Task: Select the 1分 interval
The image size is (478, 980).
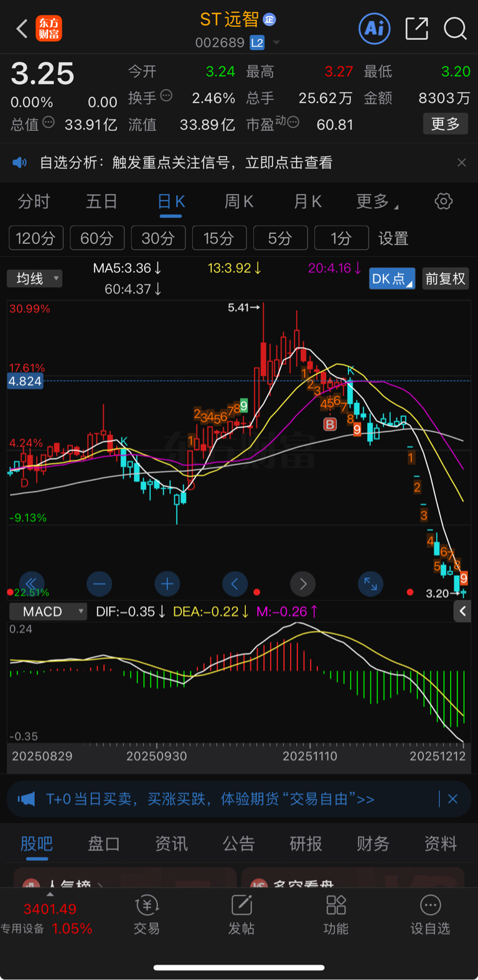Action: tap(341, 238)
